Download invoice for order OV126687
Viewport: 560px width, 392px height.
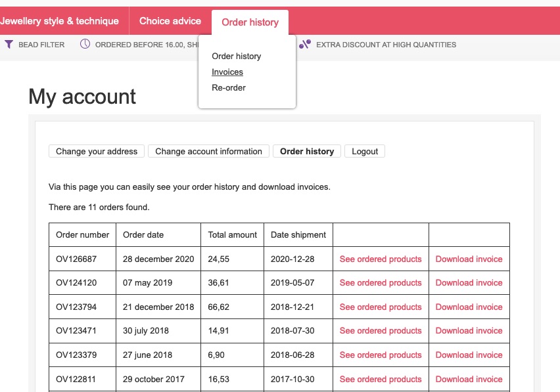469,259
